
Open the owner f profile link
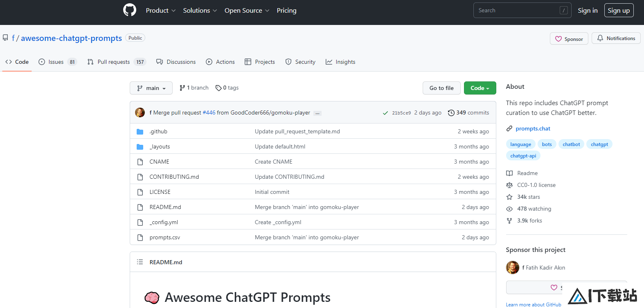coord(14,38)
